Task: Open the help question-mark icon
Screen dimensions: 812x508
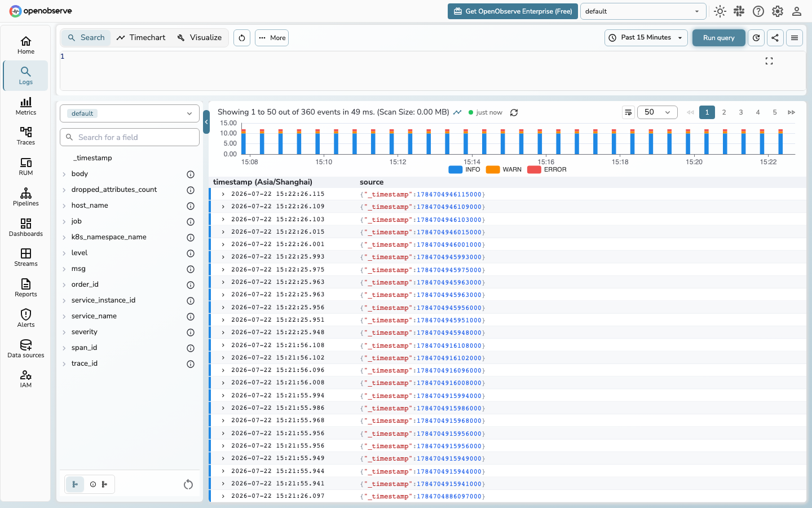Action: pyautogui.click(x=758, y=11)
